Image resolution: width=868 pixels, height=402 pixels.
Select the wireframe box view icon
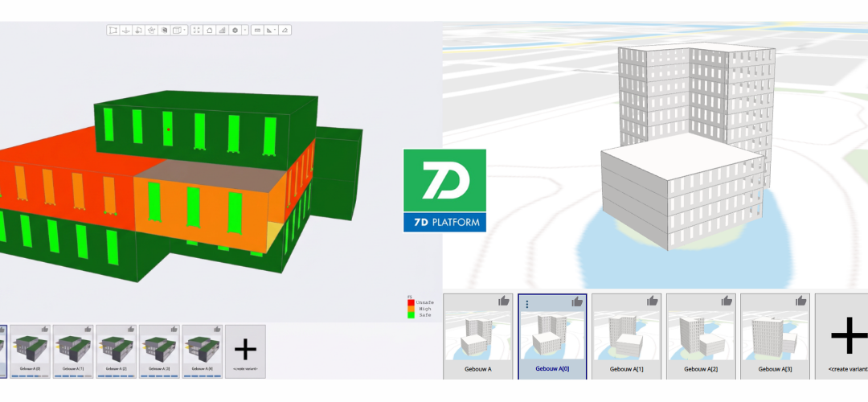pos(177,31)
